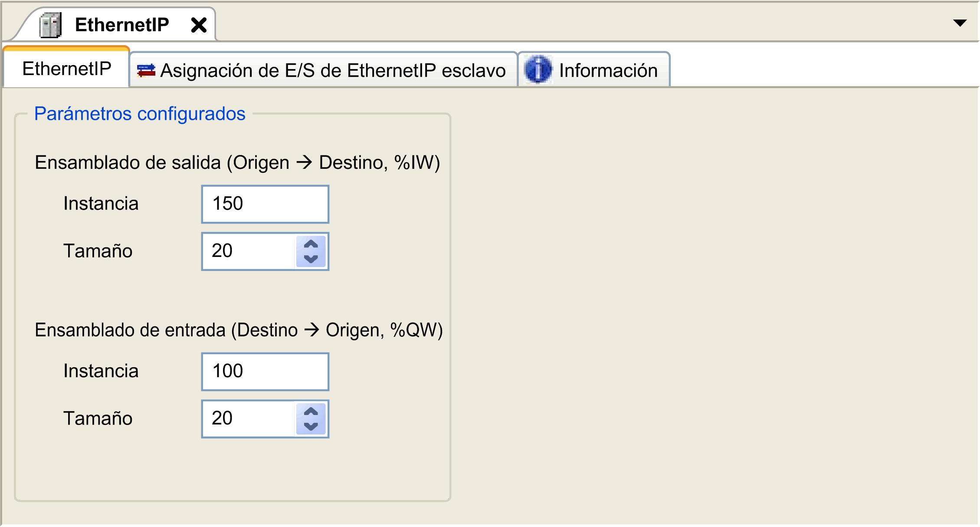
Task: Decrease output assembly Tamaño with down arrow
Action: (311, 259)
